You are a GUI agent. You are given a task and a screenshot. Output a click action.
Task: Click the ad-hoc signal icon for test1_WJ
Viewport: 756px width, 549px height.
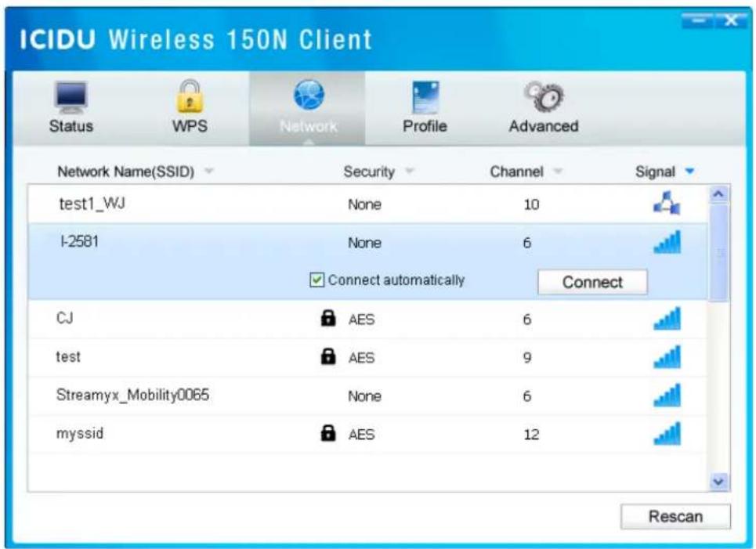[667, 203]
